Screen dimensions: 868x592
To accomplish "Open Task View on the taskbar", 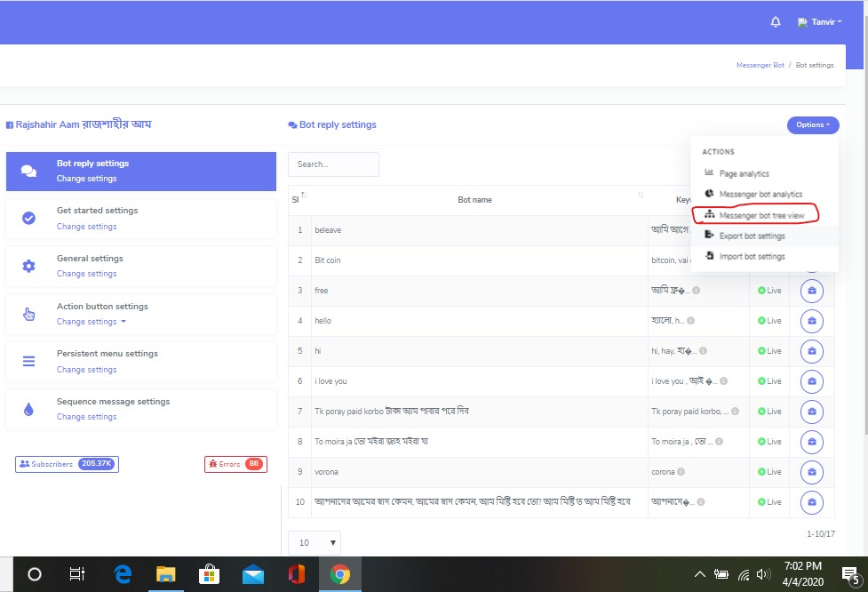I will [77, 574].
